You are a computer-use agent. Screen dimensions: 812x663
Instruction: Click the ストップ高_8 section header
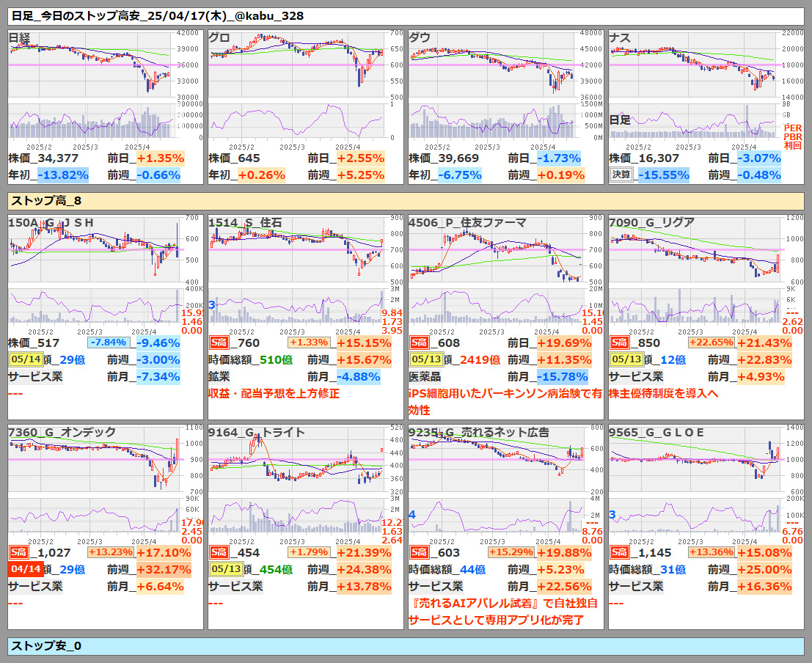pyautogui.click(x=406, y=201)
